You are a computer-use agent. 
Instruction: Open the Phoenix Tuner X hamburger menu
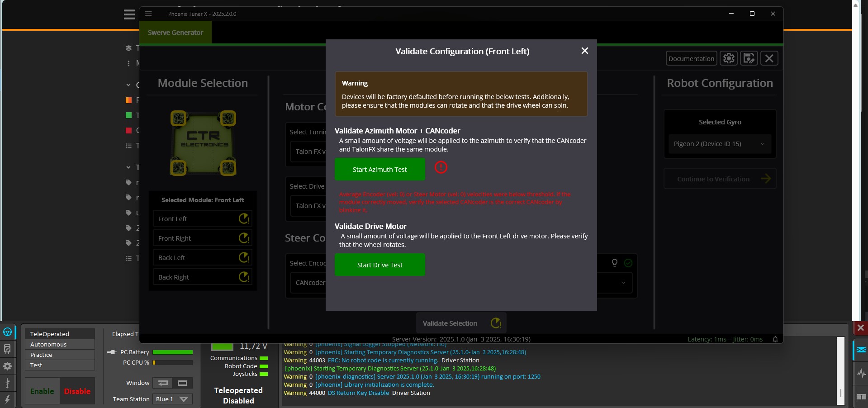coord(148,14)
